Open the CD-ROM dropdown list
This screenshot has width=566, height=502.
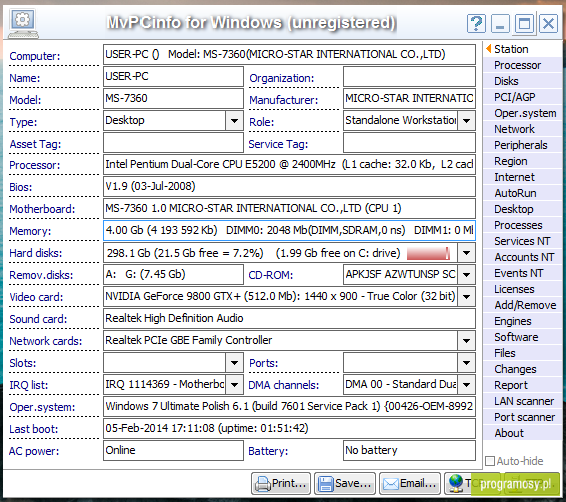(x=466, y=275)
